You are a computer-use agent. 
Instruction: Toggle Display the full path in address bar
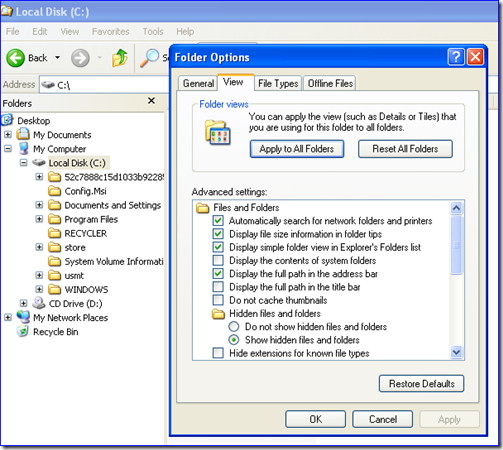[x=218, y=273]
